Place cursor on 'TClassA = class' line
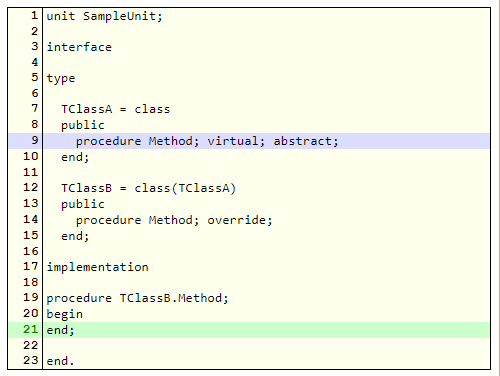This screenshot has height=376, width=500. point(115,109)
